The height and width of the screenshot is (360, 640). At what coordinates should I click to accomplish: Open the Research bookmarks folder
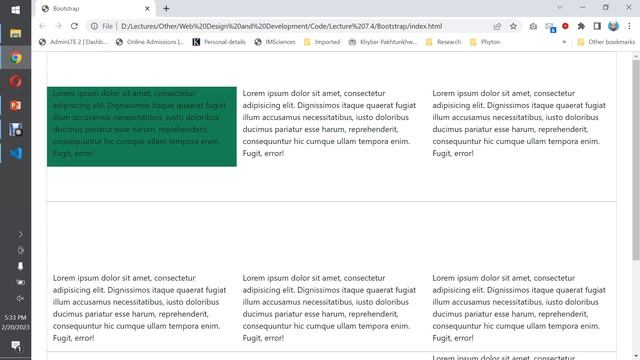[443, 42]
